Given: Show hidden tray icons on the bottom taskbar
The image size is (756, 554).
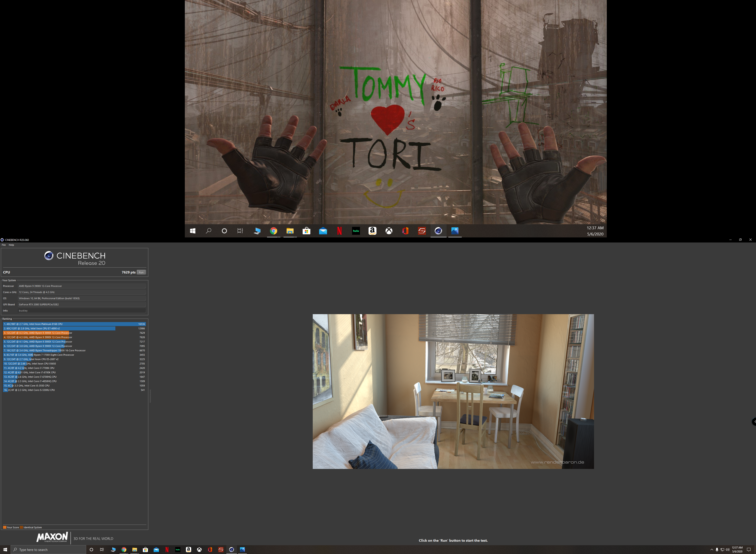Looking at the screenshot, I should click(x=711, y=550).
